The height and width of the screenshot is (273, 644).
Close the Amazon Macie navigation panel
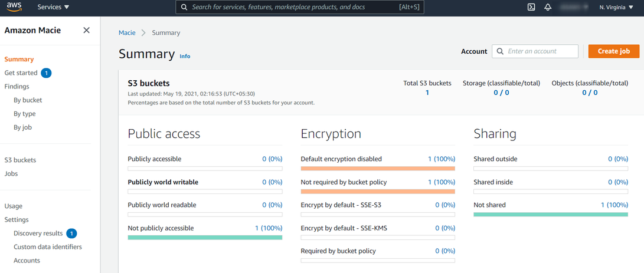(x=86, y=30)
